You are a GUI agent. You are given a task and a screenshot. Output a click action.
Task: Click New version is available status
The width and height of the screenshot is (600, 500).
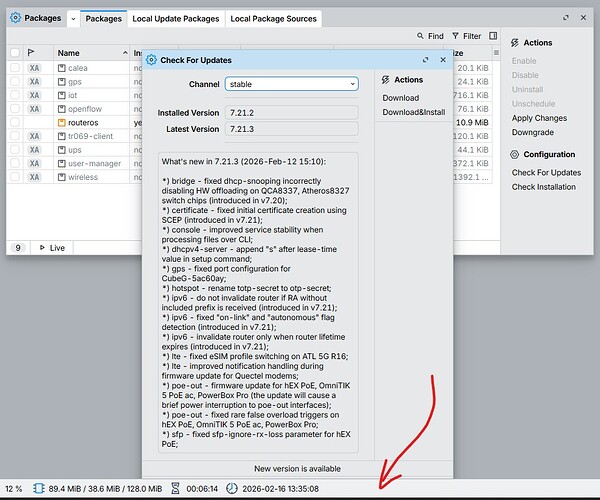(297, 469)
